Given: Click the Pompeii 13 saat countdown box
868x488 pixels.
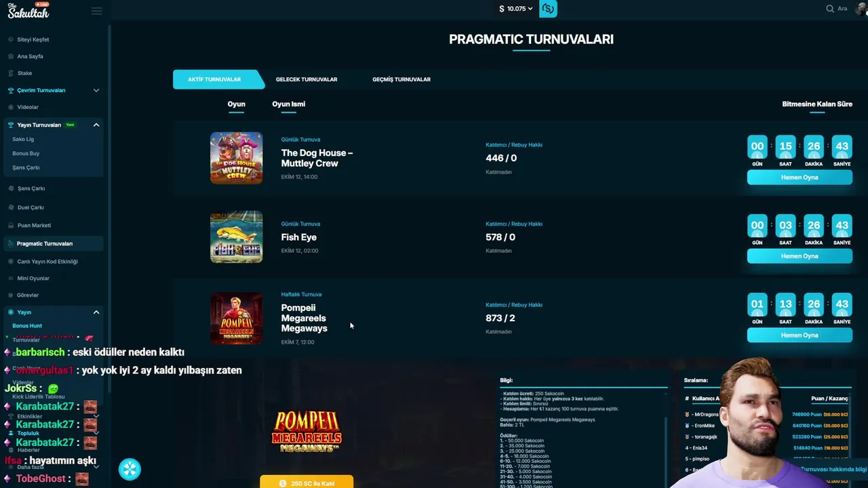Looking at the screenshot, I should pyautogui.click(x=785, y=304).
